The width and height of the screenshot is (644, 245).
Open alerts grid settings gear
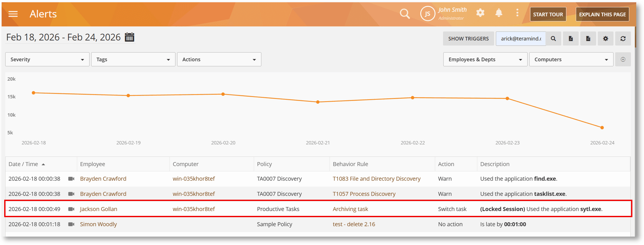[x=606, y=39]
